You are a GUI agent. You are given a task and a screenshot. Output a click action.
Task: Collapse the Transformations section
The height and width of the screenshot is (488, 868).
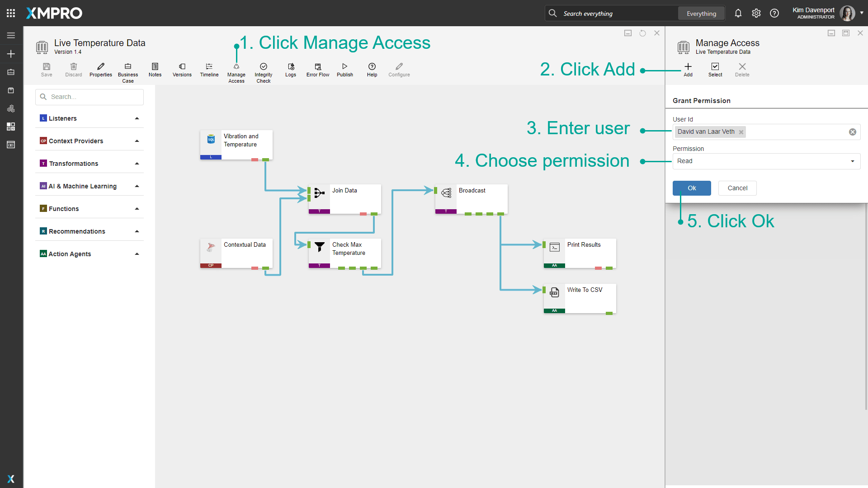point(137,163)
